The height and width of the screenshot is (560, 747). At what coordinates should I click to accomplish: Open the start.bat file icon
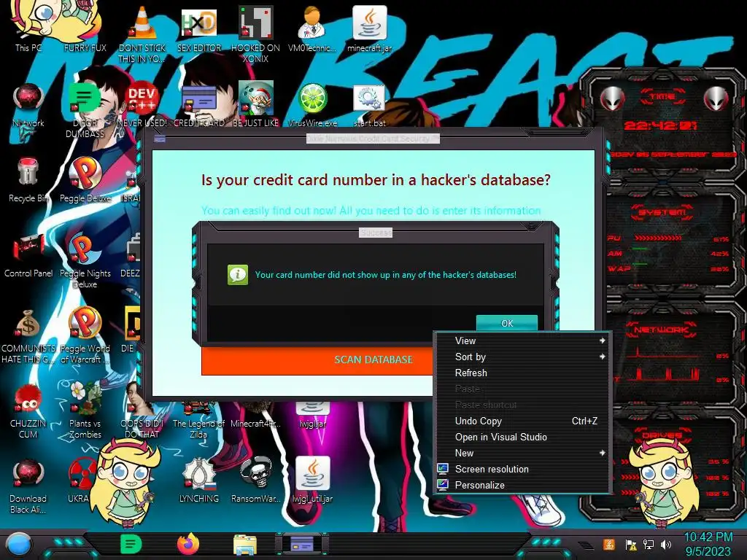[x=369, y=105]
